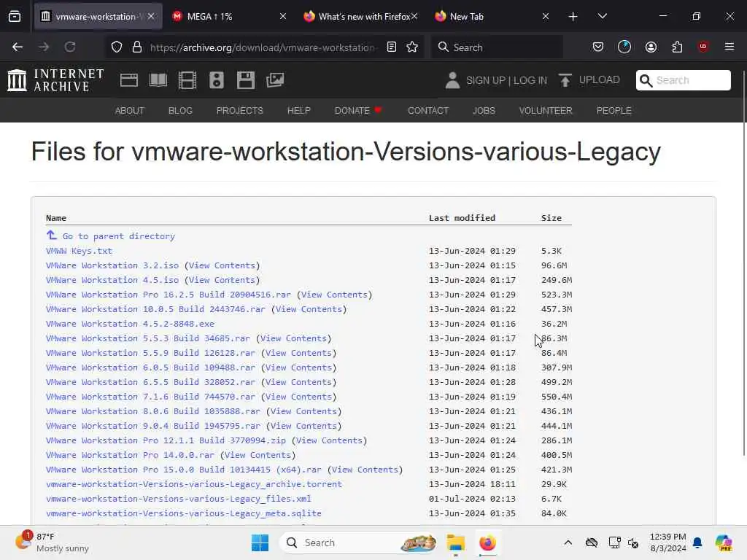747x560 pixels.
Task: Open JOBS in archive navigation
Action: (484, 111)
